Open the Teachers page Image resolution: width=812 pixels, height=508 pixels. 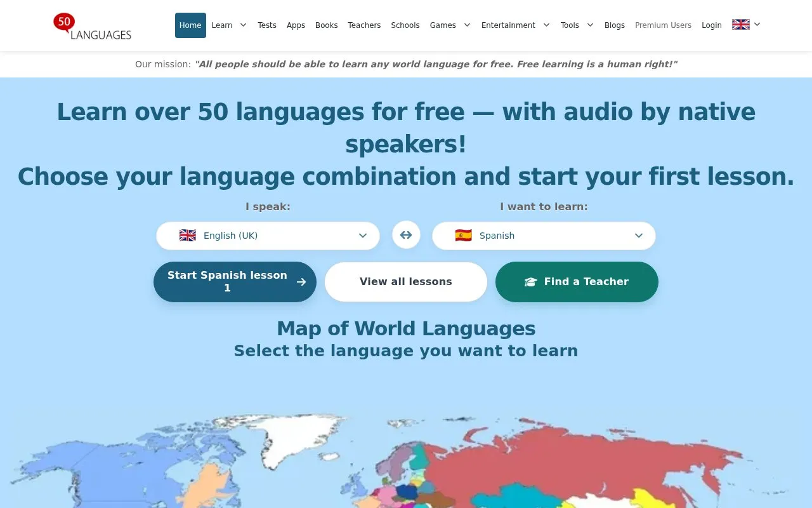(x=364, y=25)
